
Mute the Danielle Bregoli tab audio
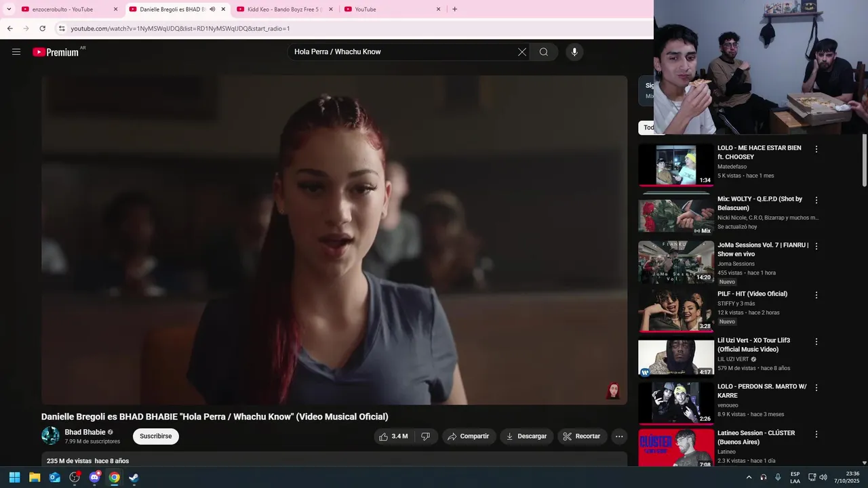(212, 9)
